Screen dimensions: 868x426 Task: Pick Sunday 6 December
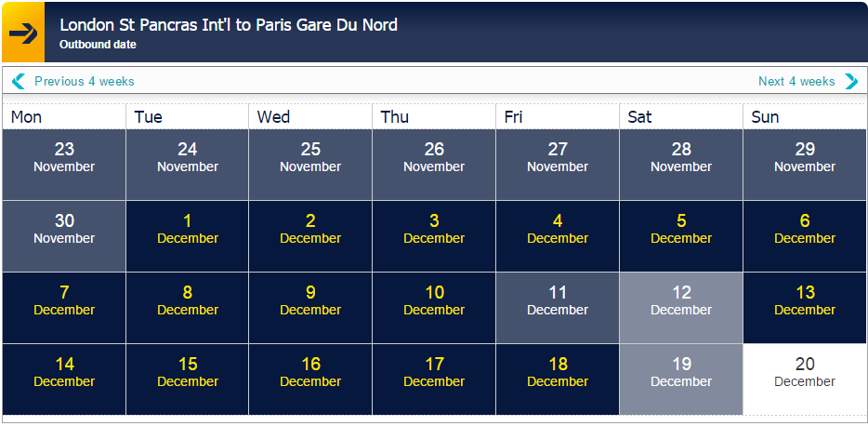805,236
